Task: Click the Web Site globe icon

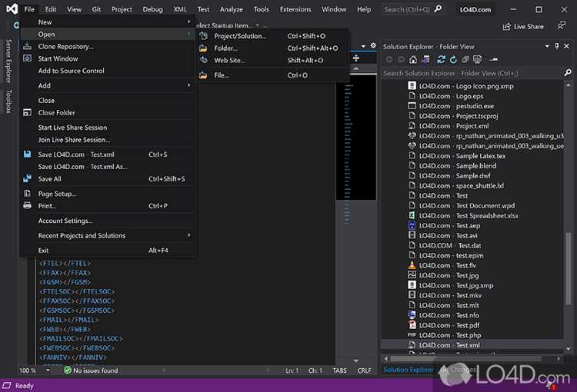Action: [204, 60]
